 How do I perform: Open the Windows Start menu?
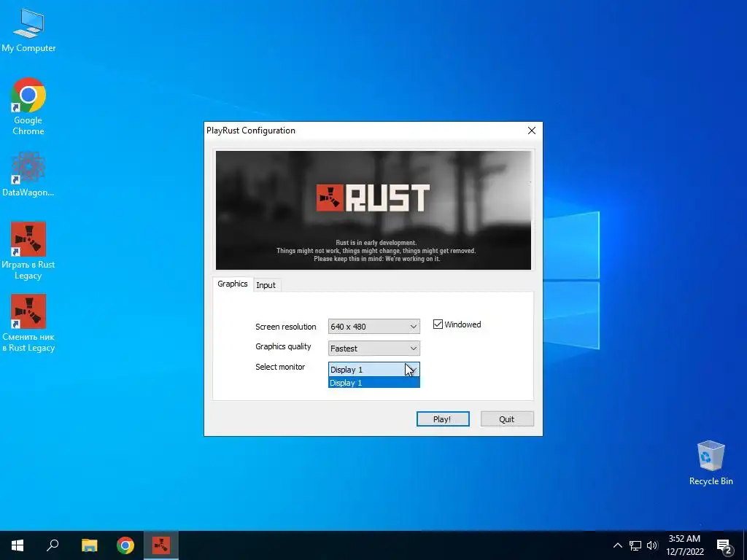(18, 545)
